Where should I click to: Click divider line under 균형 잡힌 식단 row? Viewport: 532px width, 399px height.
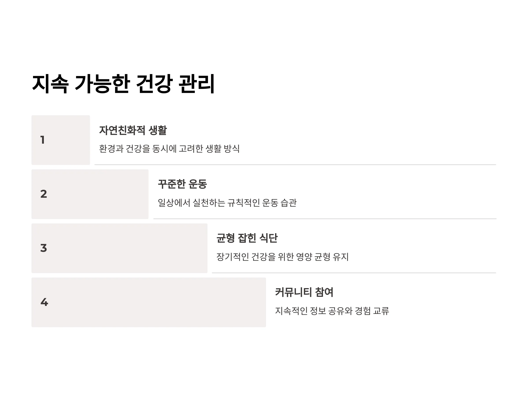pos(354,273)
